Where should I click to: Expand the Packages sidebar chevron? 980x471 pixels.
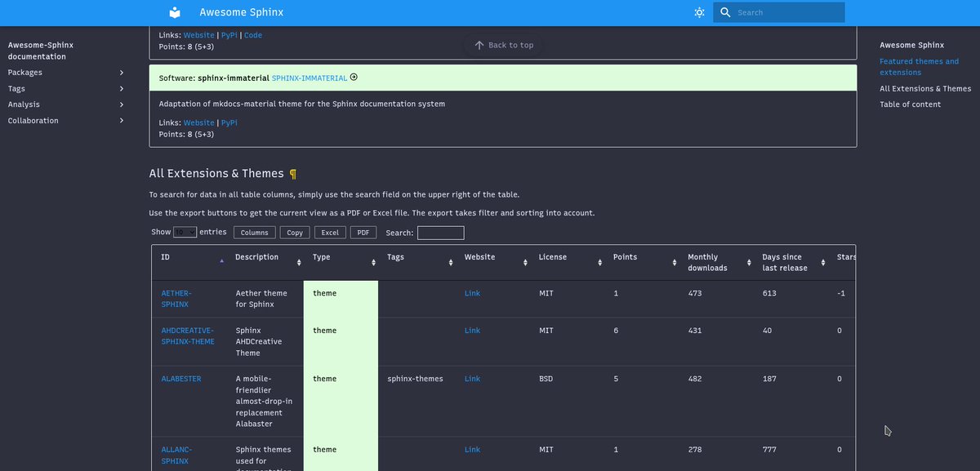(x=122, y=73)
